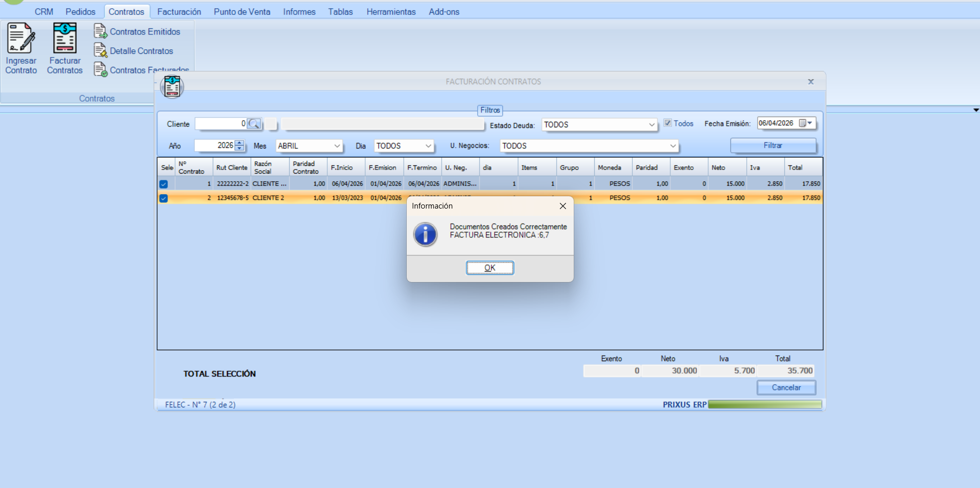Image resolution: width=980 pixels, height=488 pixels.
Task: Uncheck the CLIENTE 2 row checkbox
Action: coord(163,198)
